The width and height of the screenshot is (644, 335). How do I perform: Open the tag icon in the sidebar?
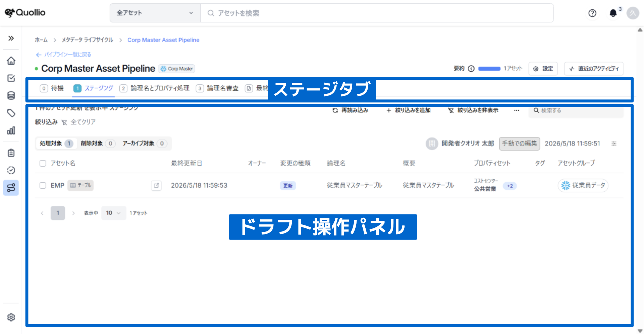pyautogui.click(x=11, y=113)
